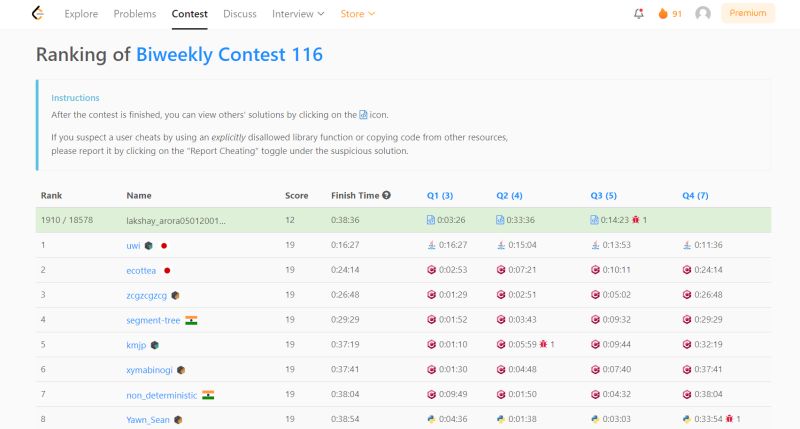Click the red dot beside ecottea
The image size is (800, 429).
pos(167,270)
